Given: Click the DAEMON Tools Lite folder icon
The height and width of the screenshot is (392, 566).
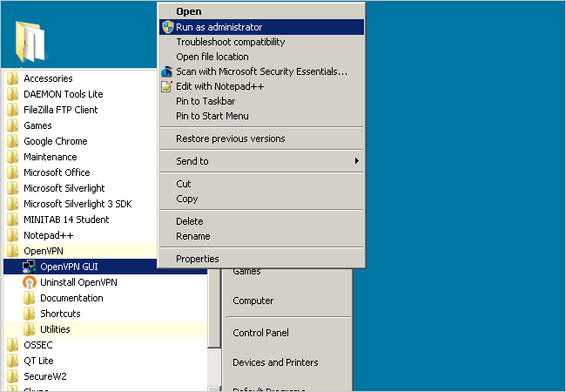Looking at the screenshot, I should click(x=12, y=94).
